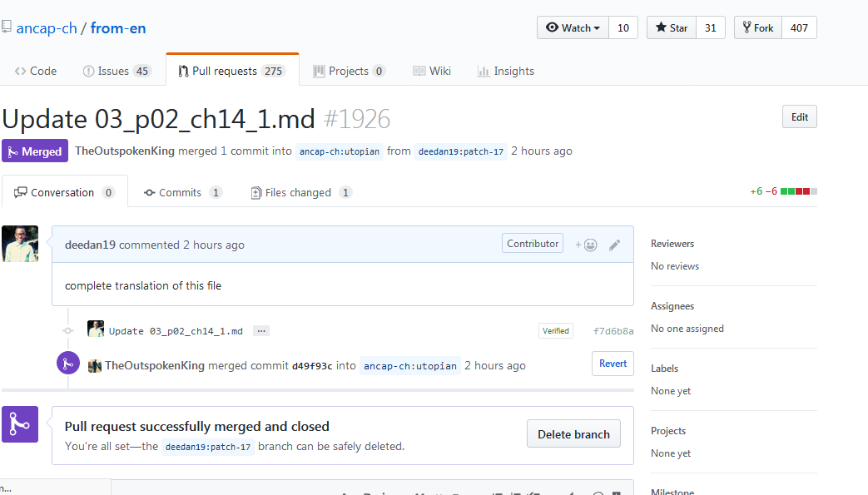This screenshot has height=495, width=868.
Task: Click the text 'complete translation of this file'
Action: (143, 285)
